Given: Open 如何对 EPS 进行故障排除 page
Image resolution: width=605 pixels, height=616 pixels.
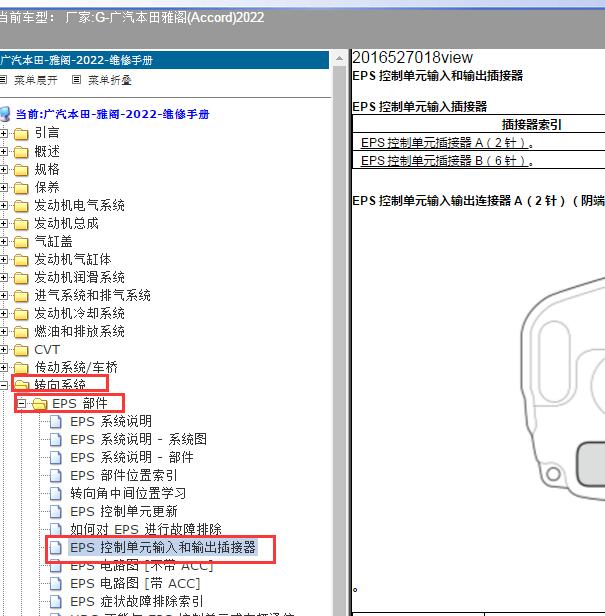Looking at the screenshot, I should coord(146,530).
